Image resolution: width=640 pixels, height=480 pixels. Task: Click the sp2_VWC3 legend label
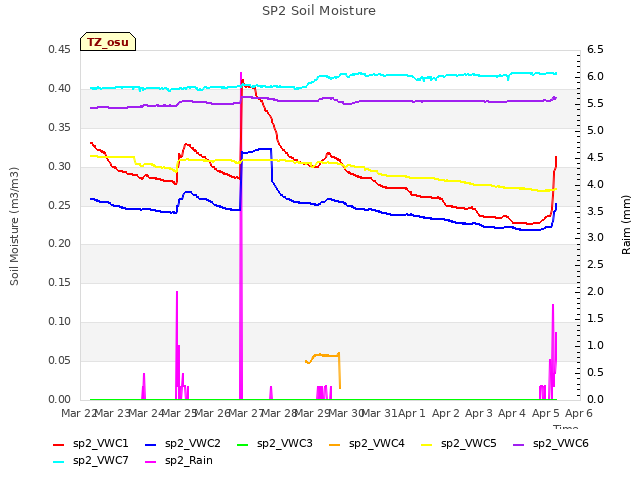pyautogui.click(x=284, y=443)
